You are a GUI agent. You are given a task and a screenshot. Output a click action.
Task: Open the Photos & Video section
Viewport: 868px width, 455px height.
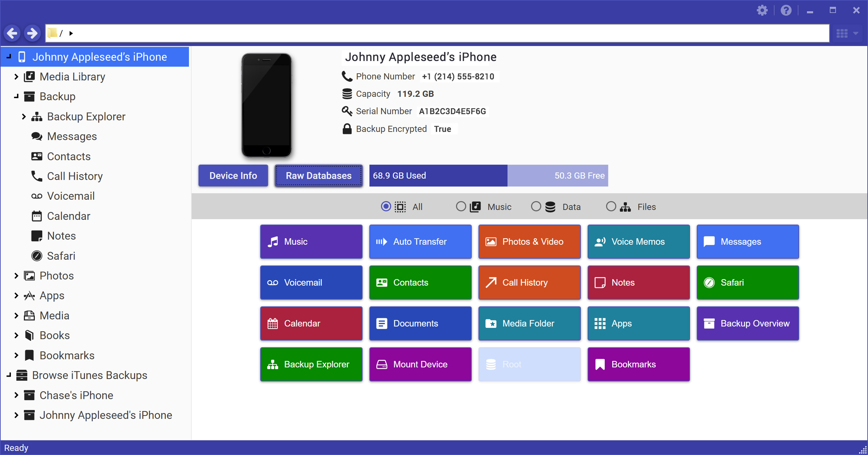pyautogui.click(x=529, y=242)
